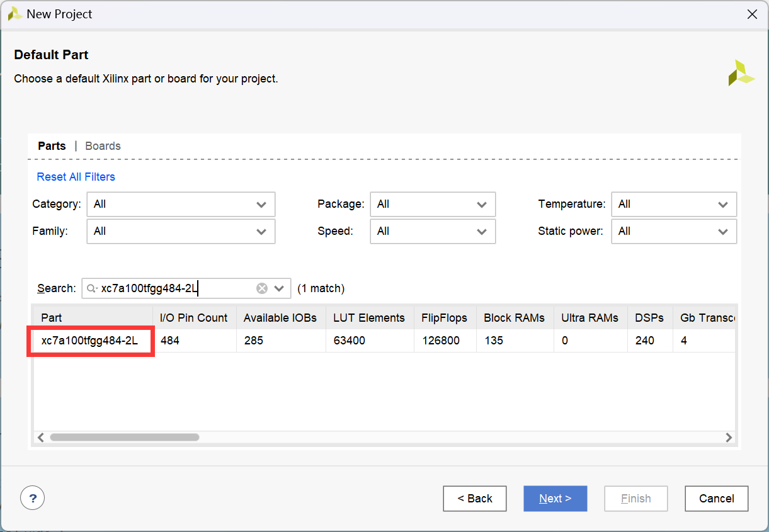Expand the Static power dropdown
This screenshot has height=532, width=769.
(x=673, y=231)
